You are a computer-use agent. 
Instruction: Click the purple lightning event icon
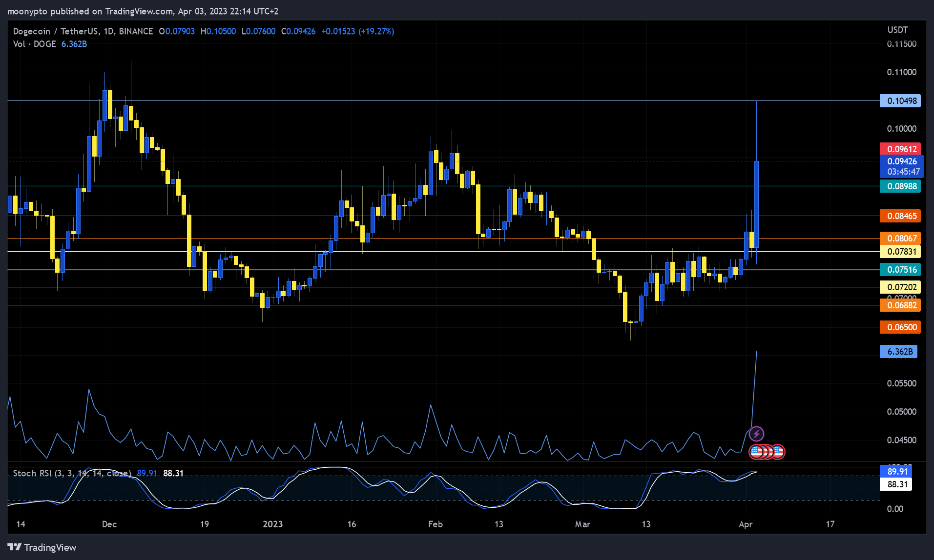tap(756, 434)
